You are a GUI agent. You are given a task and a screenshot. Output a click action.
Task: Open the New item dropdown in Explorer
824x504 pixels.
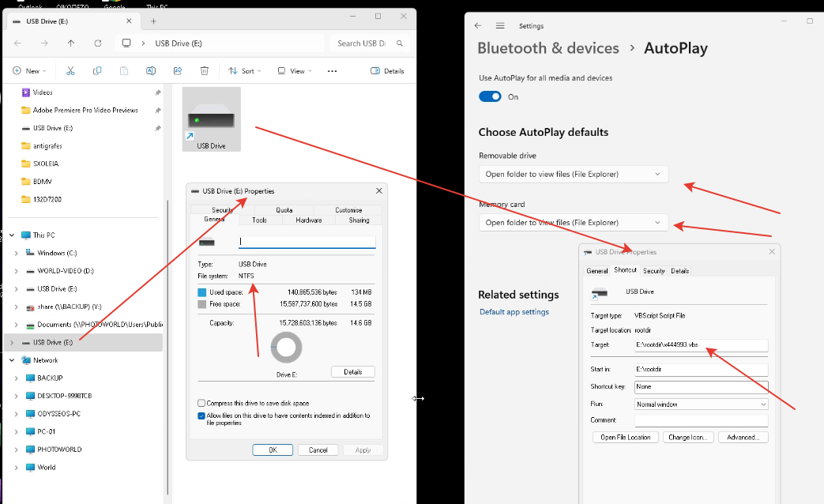click(29, 71)
